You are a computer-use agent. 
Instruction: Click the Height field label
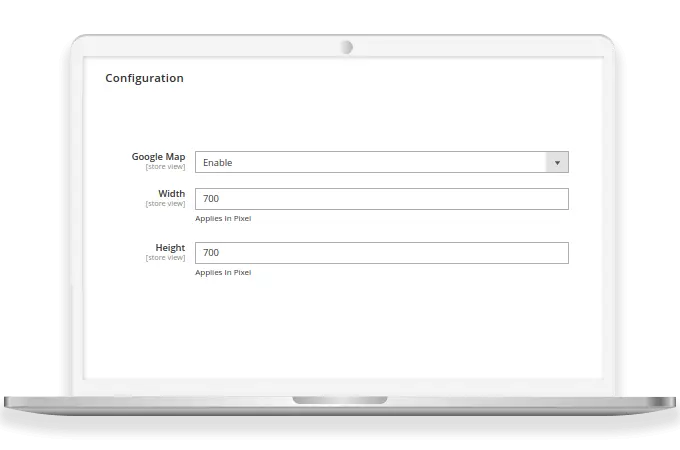170,247
